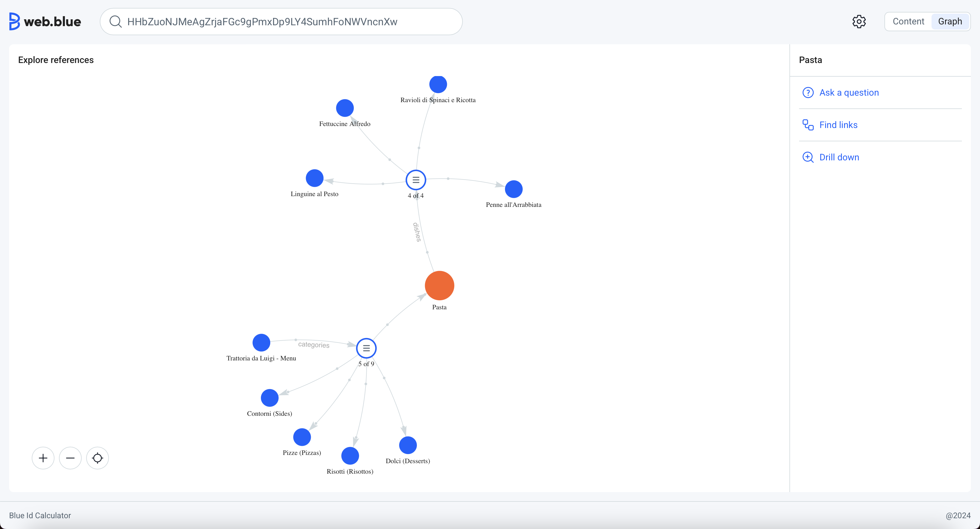Screen dimensions: 980x529
Task: Select the Penne all'Arrabbiata node
Action: click(x=514, y=189)
